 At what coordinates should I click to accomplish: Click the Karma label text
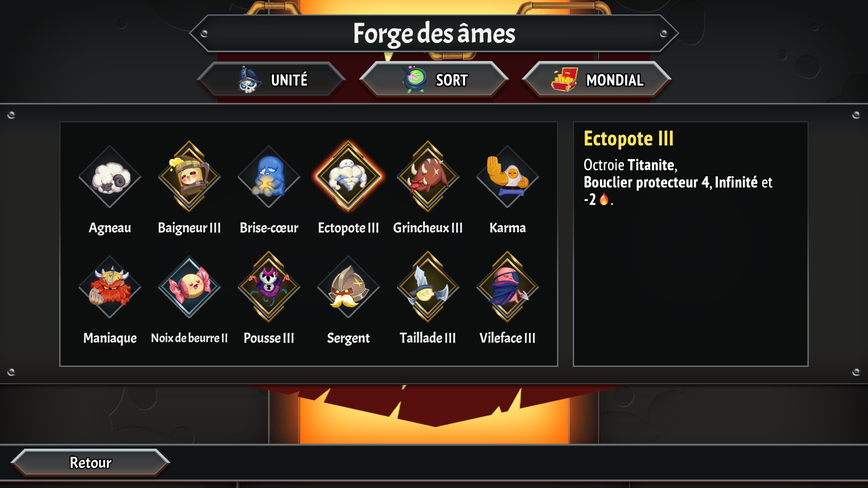coord(507,227)
